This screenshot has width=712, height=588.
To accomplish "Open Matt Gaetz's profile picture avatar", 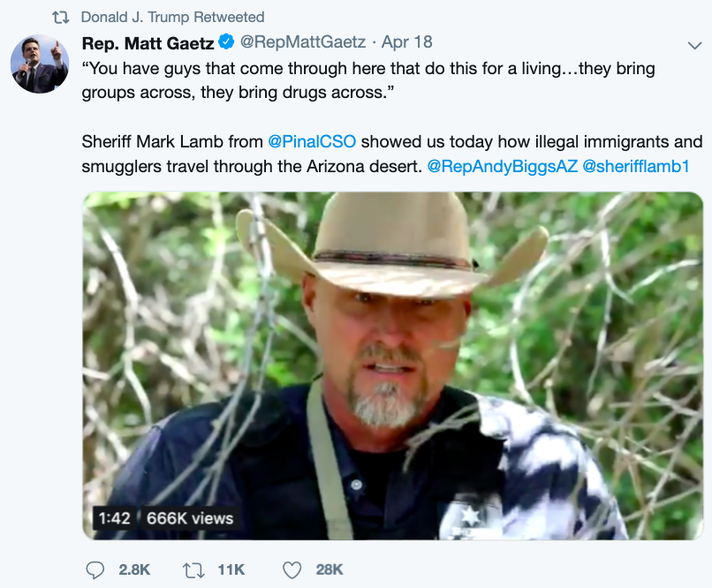I will (40, 64).
